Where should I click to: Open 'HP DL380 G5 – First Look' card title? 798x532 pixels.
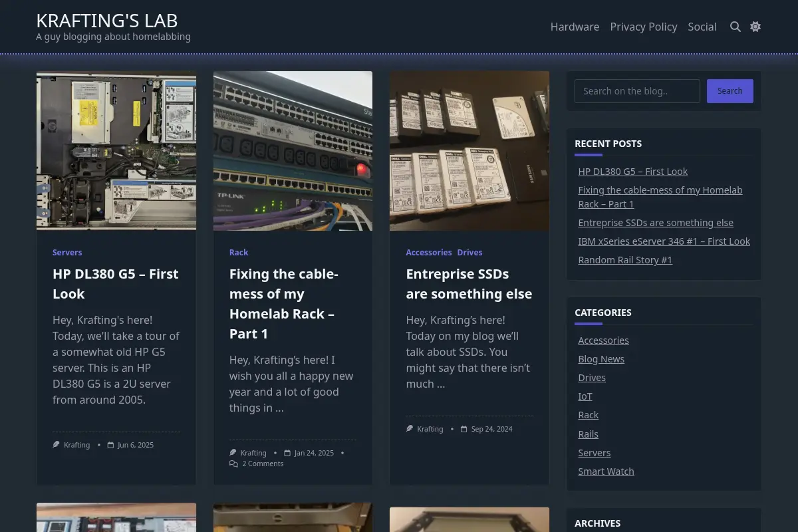116,284
